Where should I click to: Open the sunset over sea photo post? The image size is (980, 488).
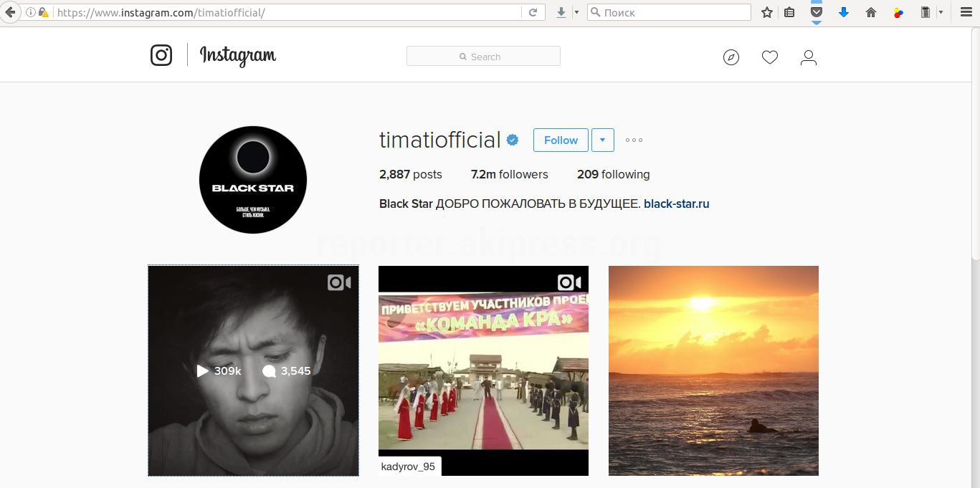tap(713, 370)
